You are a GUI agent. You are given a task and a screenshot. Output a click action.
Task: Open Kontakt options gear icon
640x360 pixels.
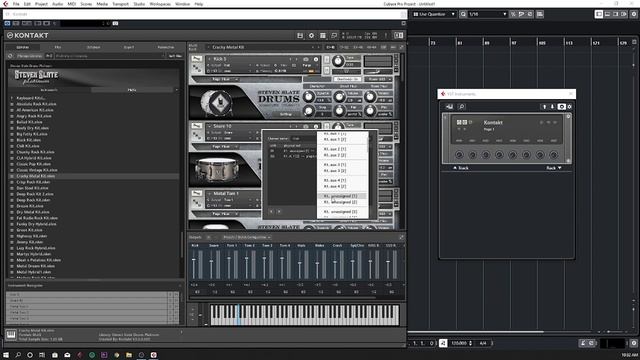click(311, 36)
